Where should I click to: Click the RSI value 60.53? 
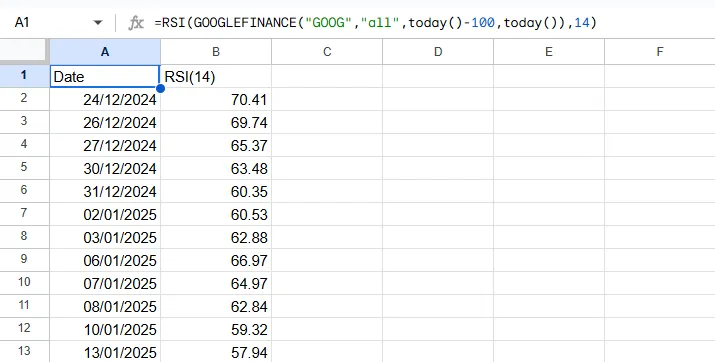click(x=216, y=214)
